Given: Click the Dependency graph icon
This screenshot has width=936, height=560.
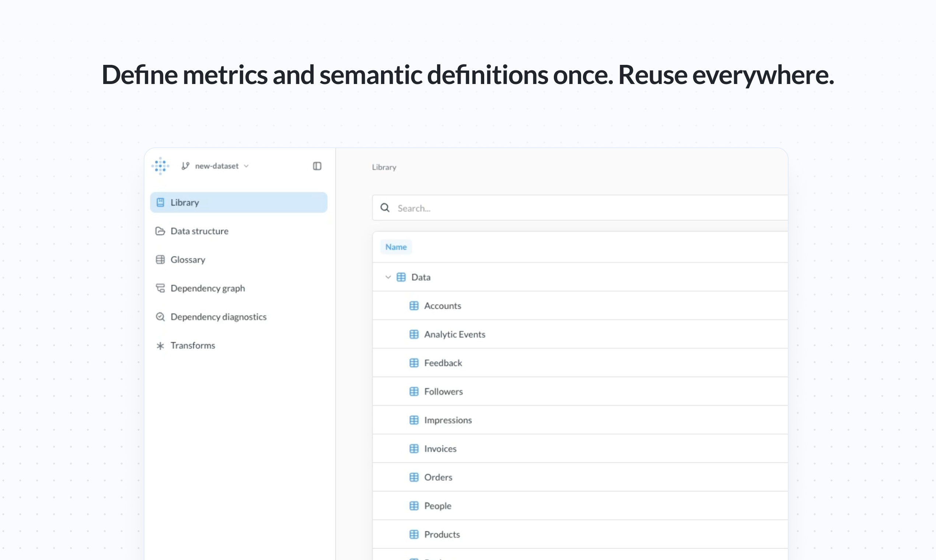Looking at the screenshot, I should click(x=160, y=288).
